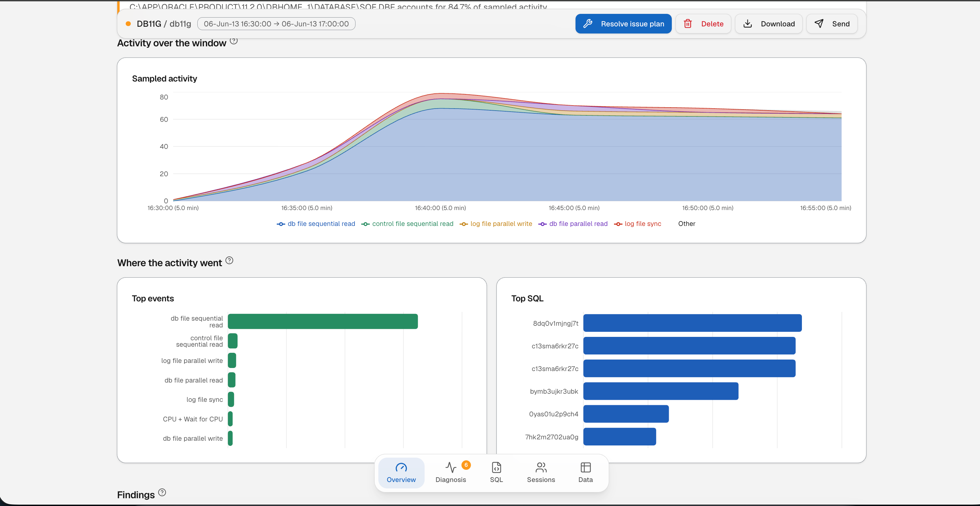Click the trash can Delete icon
980x506 pixels.
(x=688, y=24)
